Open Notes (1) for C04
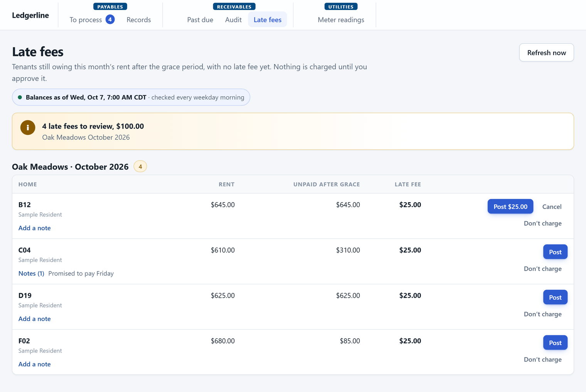The image size is (586, 392). click(31, 273)
